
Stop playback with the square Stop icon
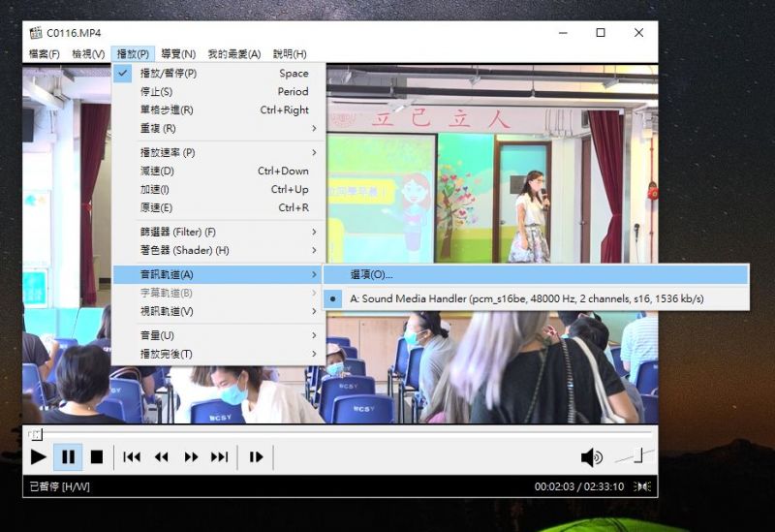click(97, 456)
